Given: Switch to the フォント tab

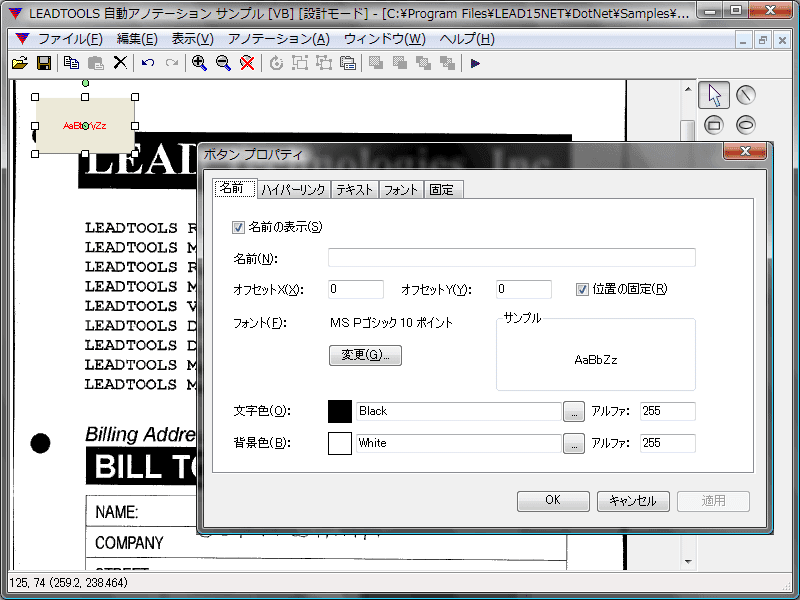Looking at the screenshot, I should click(401, 190).
